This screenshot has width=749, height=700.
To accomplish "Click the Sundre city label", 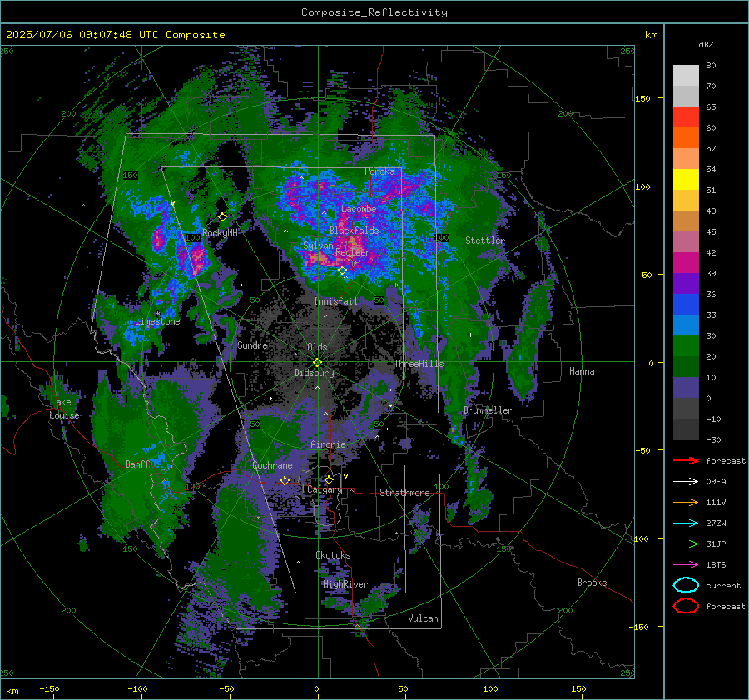I will point(252,345).
